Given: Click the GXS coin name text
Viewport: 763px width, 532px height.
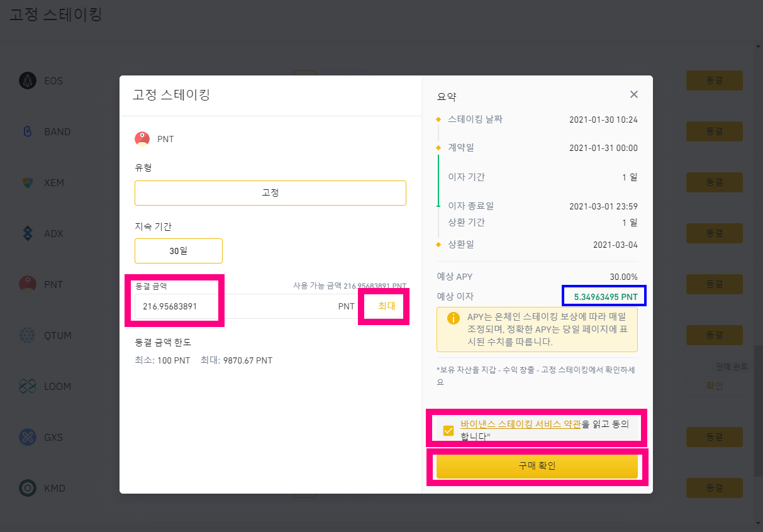Looking at the screenshot, I should click(53, 438).
